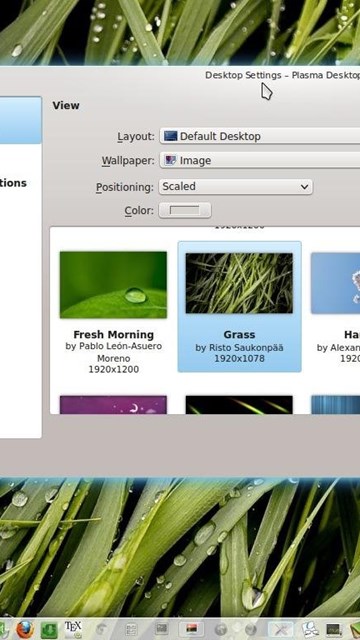This screenshot has height=640, width=360.
Task: Open the TeX editor taskbar icon
Action: pos(73,629)
